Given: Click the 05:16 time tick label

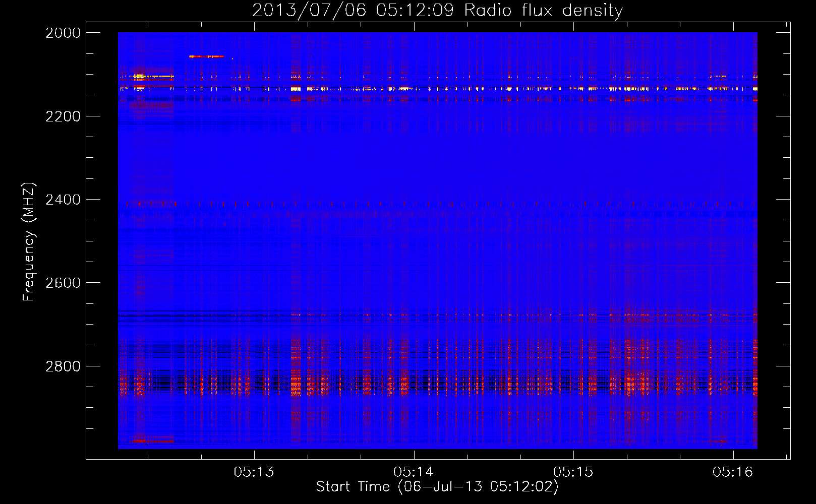Looking at the screenshot, I should coord(733,472).
